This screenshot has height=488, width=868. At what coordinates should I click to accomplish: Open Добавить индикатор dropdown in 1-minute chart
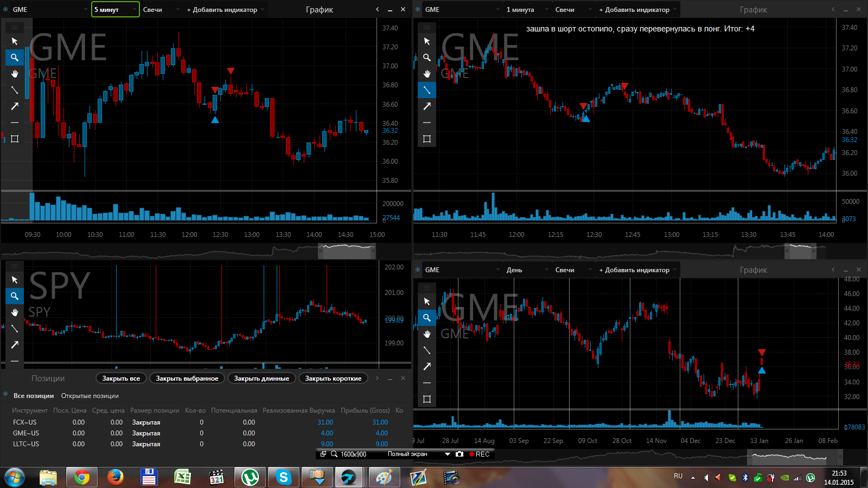click(637, 9)
